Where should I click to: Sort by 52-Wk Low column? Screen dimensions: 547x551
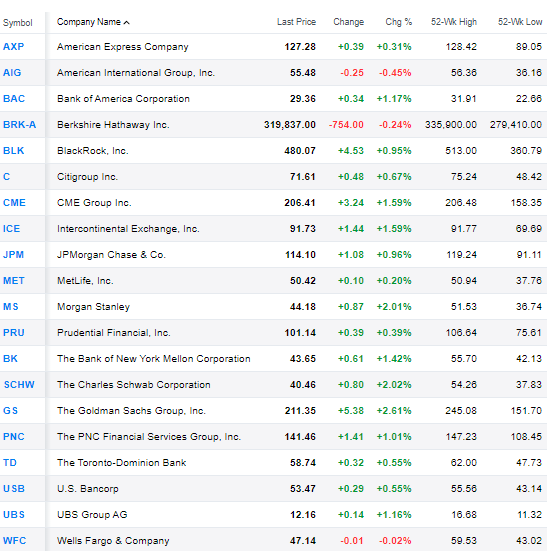point(520,22)
